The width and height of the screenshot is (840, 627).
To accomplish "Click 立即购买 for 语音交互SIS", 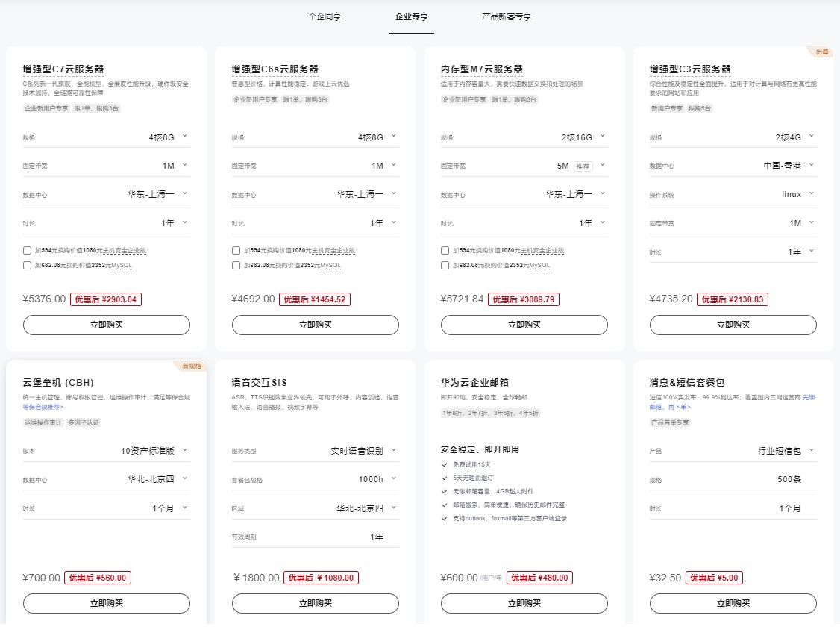I will [316, 603].
